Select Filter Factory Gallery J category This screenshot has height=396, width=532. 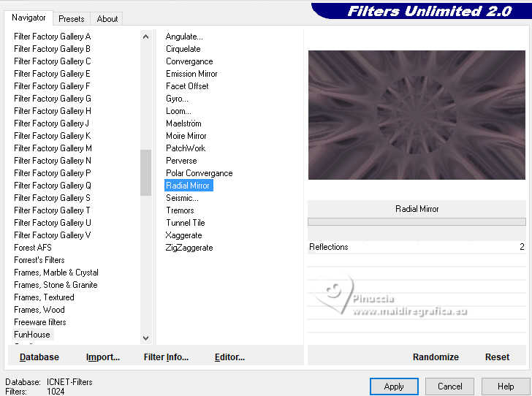tap(53, 123)
